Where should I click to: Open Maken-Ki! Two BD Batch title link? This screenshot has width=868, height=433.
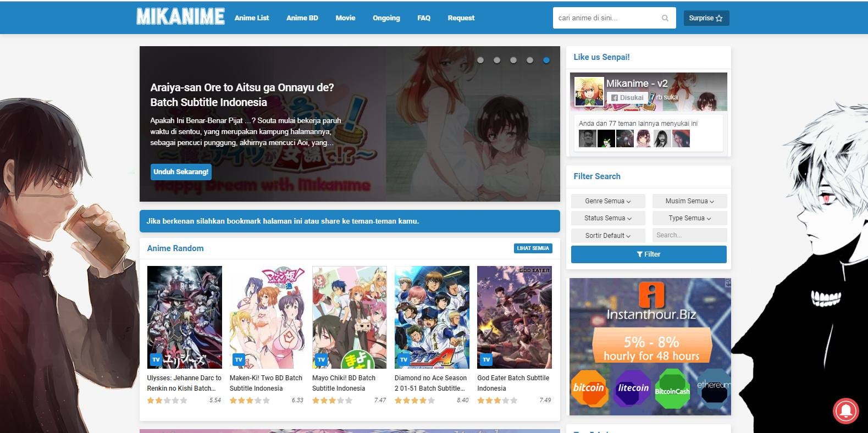click(266, 383)
